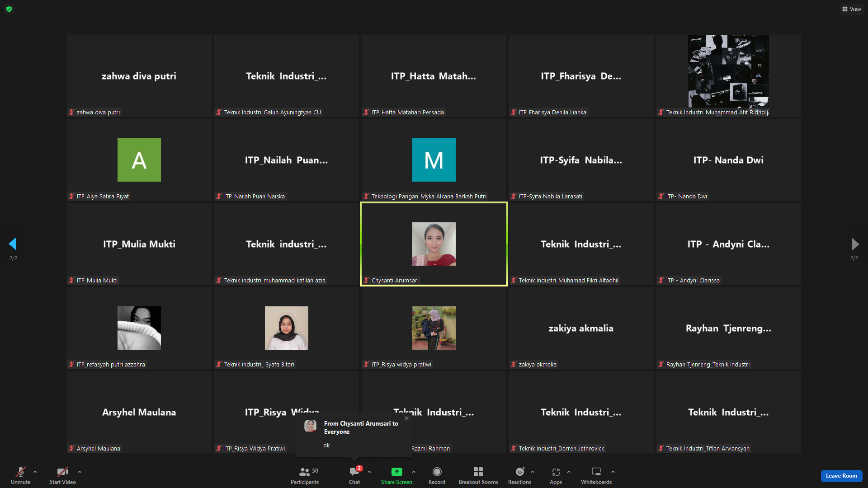Expand whiteboards options arrow

pyautogui.click(x=613, y=472)
